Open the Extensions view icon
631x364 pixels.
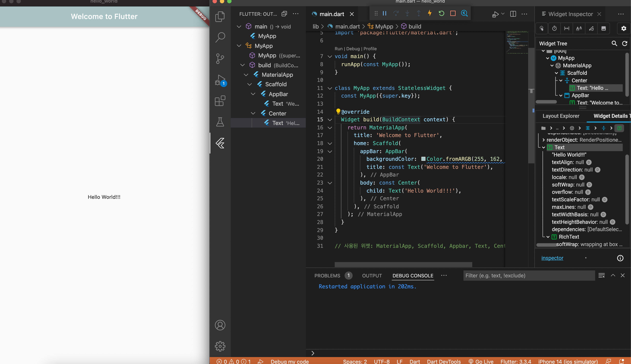(x=220, y=101)
